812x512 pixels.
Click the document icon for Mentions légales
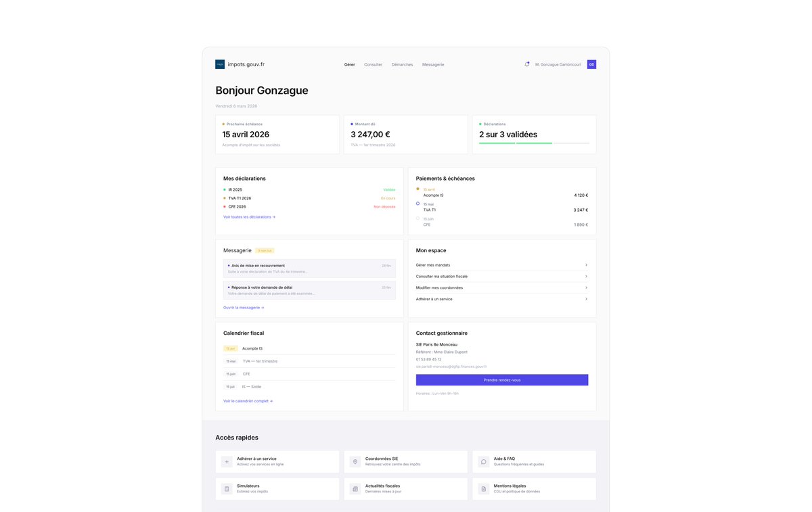[x=483, y=489]
